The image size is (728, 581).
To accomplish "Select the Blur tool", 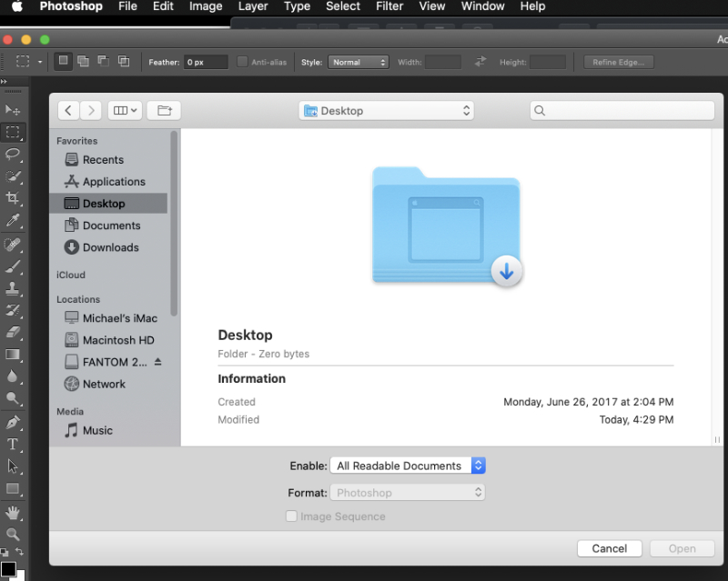I will pos(13,376).
